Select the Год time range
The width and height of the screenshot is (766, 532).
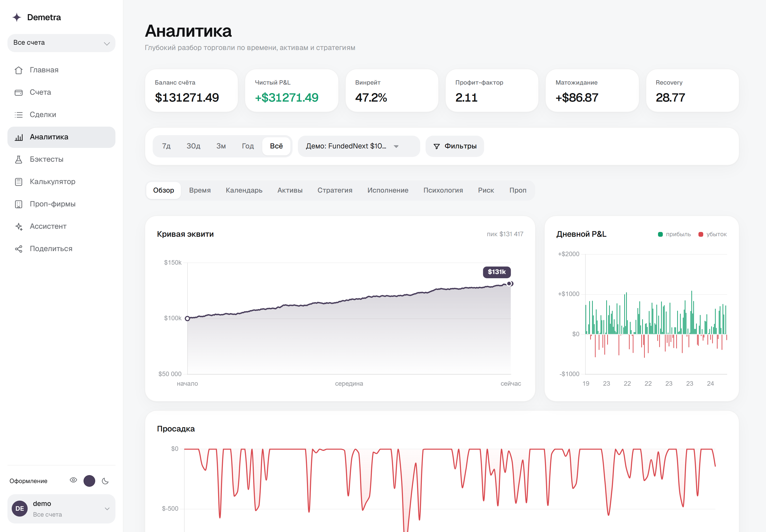click(248, 146)
